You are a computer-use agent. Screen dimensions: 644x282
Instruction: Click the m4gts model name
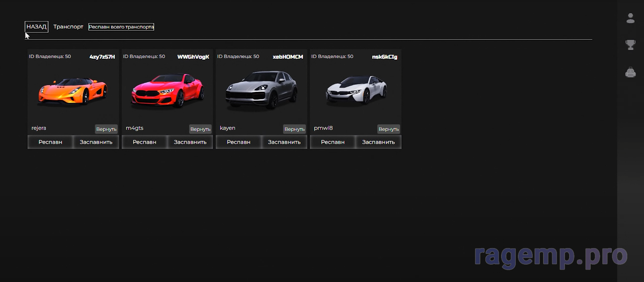coord(135,128)
